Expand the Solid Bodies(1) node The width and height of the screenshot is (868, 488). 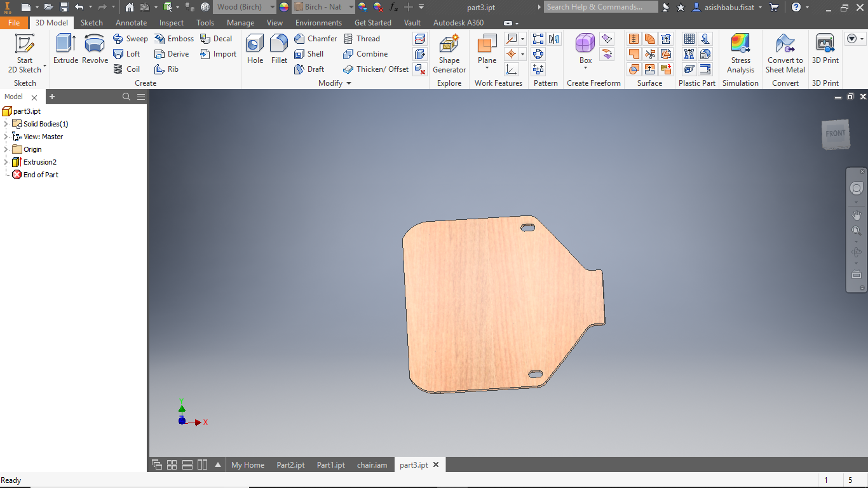[6, 124]
